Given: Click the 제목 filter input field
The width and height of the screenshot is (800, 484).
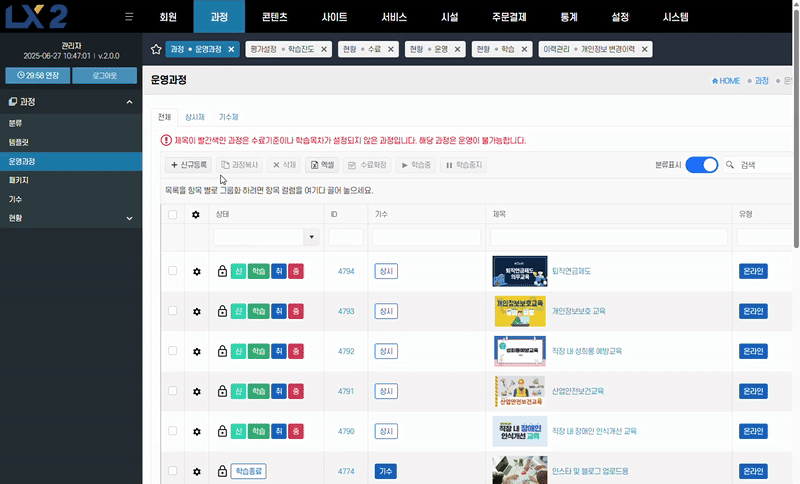Looking at the screenshot, I should pyautogui.click(x=609, y=237).
